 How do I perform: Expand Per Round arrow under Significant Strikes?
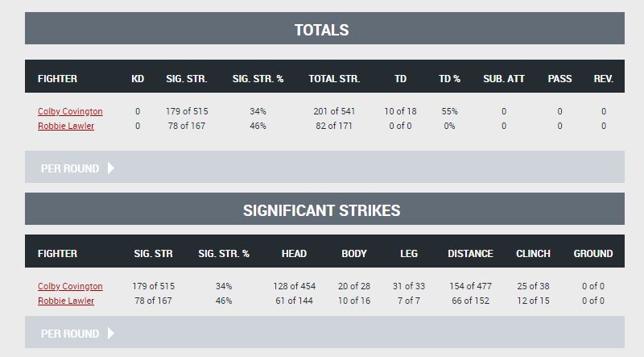click(111, 333)
